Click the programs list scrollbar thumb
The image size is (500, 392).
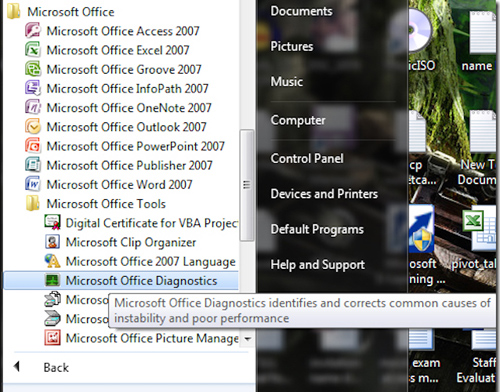247,185
